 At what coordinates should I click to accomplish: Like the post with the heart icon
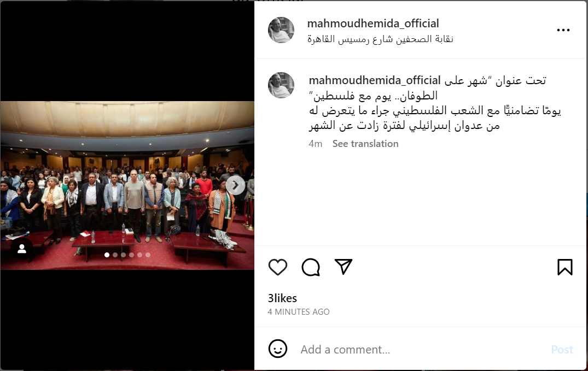coord(278,267)
